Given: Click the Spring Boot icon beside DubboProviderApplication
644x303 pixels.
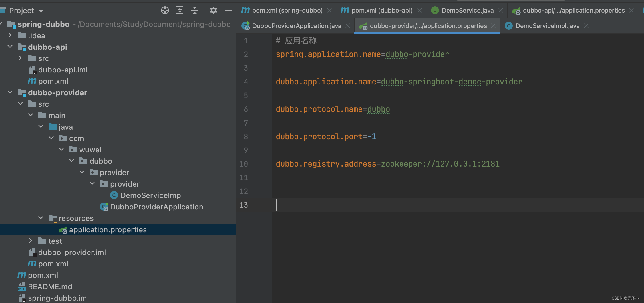Looking at the screenshot, I should pos(104,207).
